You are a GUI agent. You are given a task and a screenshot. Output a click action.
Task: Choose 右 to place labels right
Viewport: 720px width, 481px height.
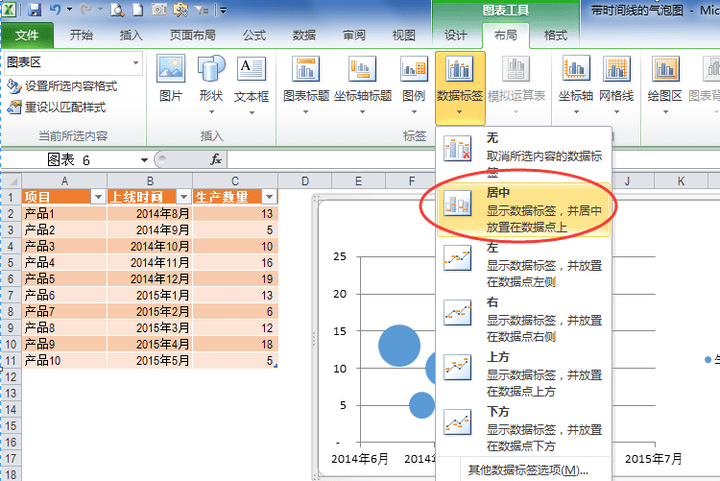523,319
